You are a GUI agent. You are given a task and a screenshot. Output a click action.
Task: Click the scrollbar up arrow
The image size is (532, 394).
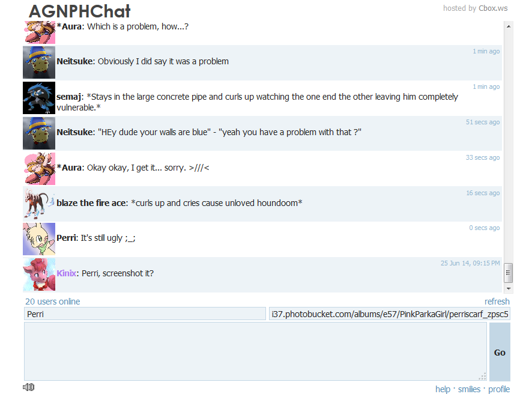[508, 26]
